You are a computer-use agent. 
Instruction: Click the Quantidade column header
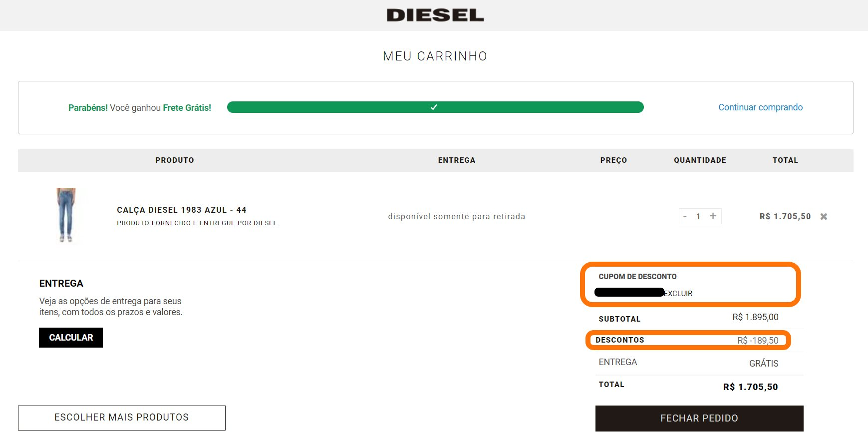tap(700, 160)
